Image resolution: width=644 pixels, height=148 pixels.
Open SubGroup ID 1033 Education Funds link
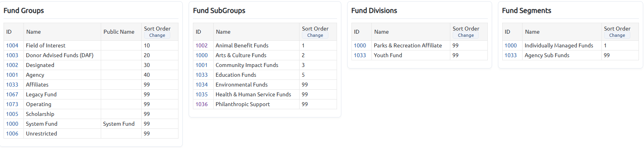(202, 75)
